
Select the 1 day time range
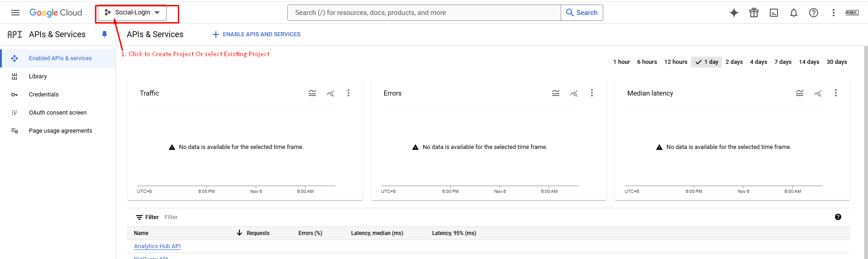(706, 62)
